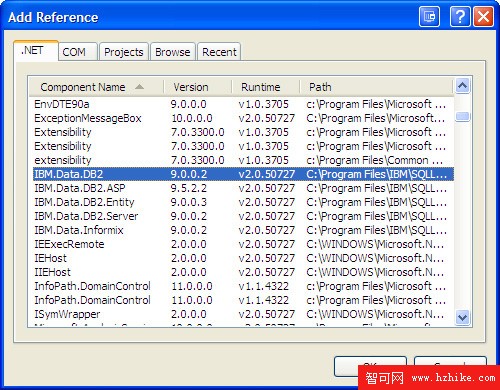This screenshot has width=500, height=390.
Task: Click the ascending sort arrow on Component Name
Action: pos(139,87)
